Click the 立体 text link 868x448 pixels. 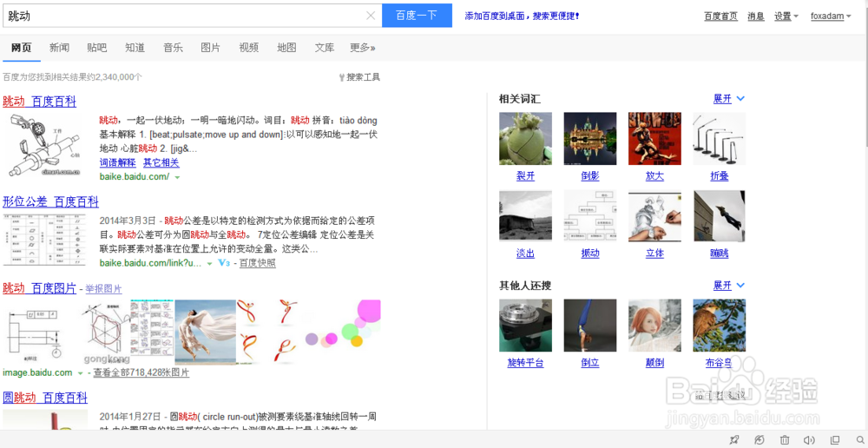click(x=654, y=254)
